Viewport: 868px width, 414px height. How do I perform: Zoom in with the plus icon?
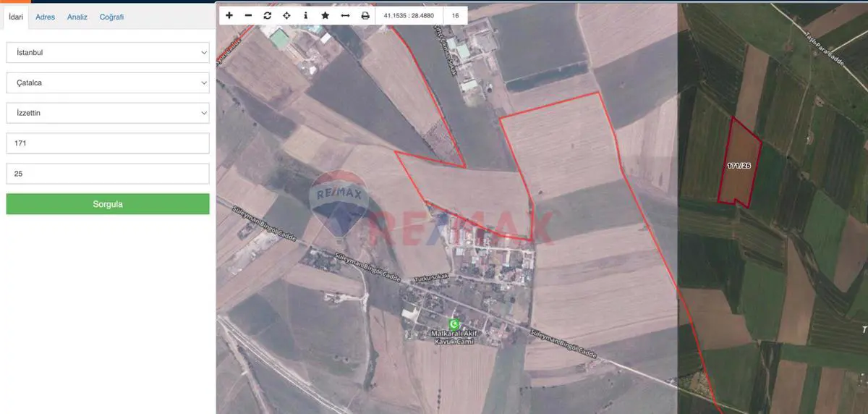[229, 15]
